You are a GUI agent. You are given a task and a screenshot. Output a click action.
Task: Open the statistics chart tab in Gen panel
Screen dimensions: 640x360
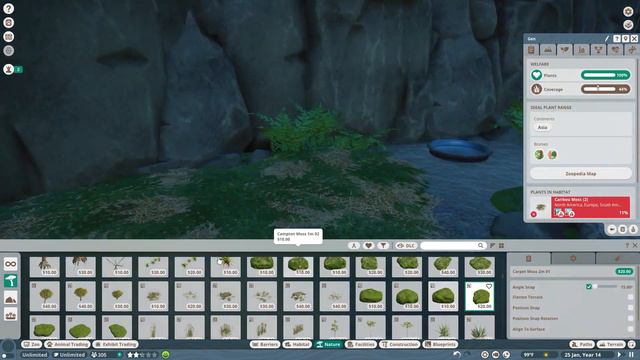point(582,50)
